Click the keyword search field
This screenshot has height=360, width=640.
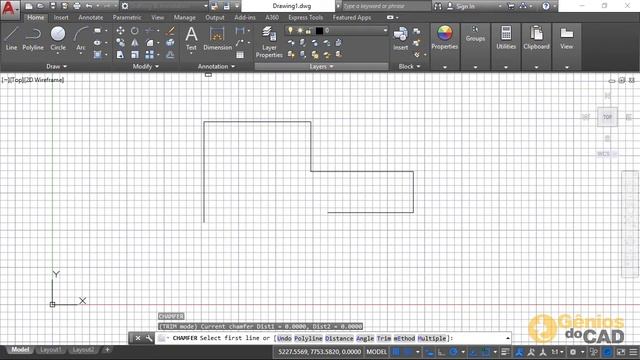(x=386, y=6)
